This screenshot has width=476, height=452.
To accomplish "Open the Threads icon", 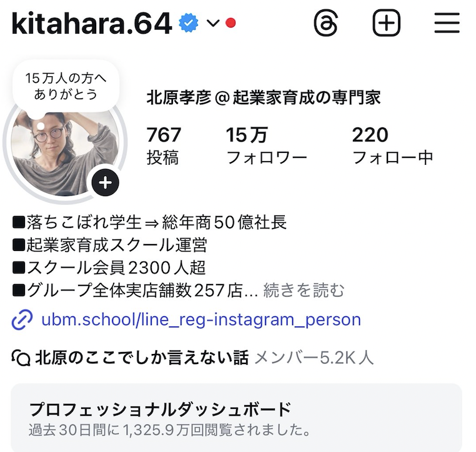I will click(325, 23).
